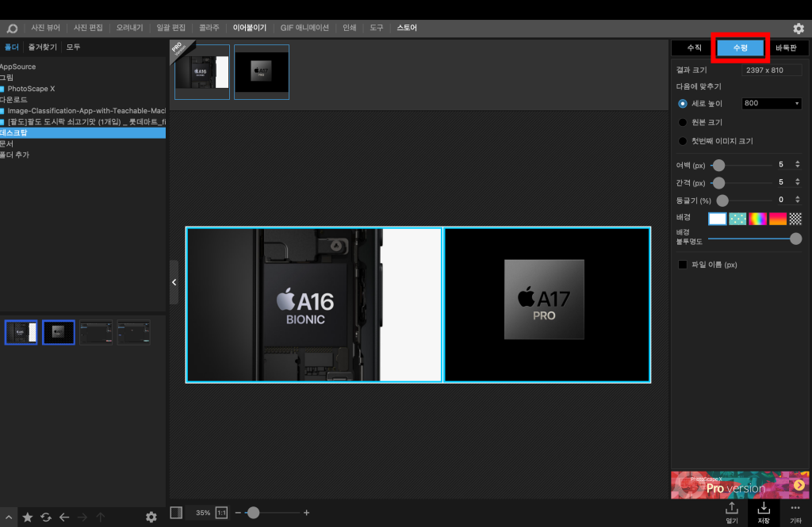Expand the bottom-left caret up icon
The image size is (812, 527).
tap(9, 517)
